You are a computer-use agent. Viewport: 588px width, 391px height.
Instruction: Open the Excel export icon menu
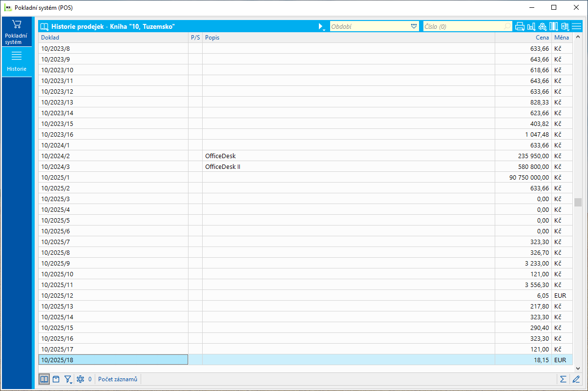click(565, 26)
